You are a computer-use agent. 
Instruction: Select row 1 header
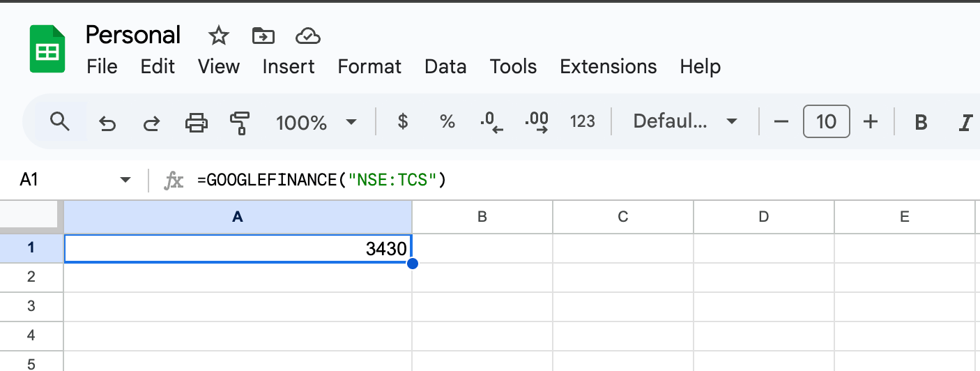pyautogui.click(x=31, y=248)
